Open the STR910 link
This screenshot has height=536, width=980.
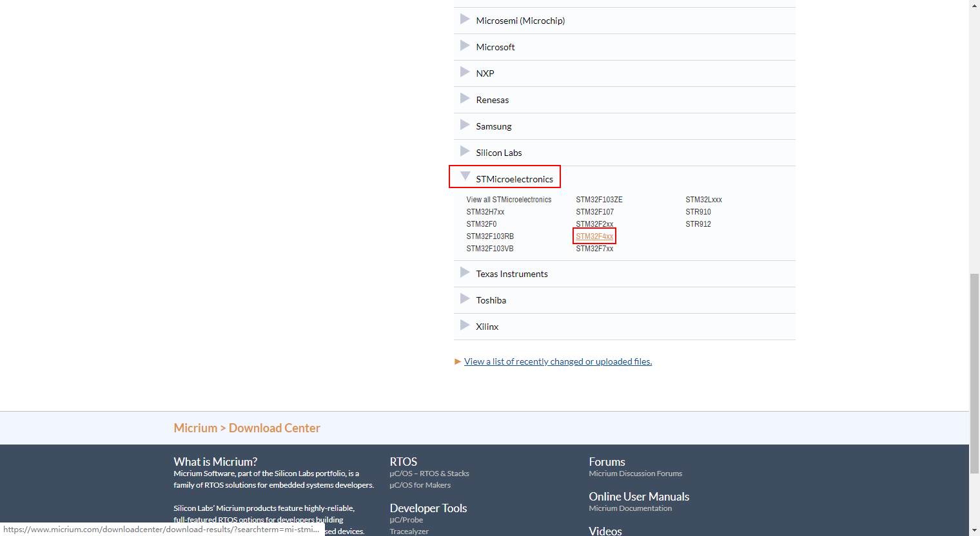tap(698, 212)
